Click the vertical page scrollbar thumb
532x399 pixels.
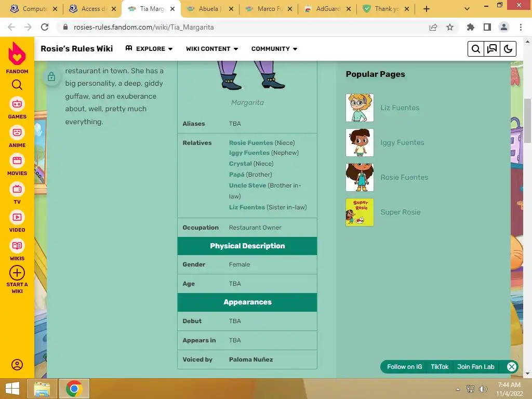527,121
